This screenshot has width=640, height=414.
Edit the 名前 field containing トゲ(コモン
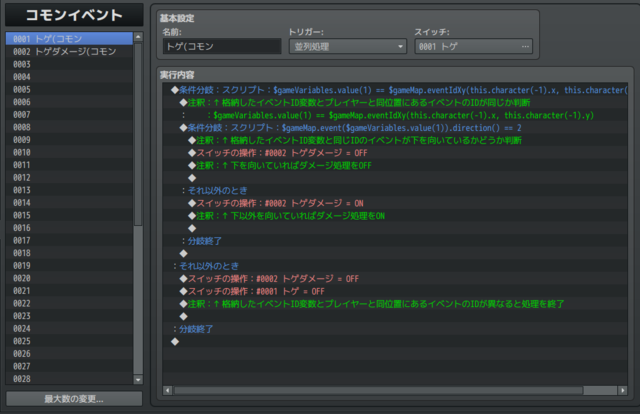point(222,47)
